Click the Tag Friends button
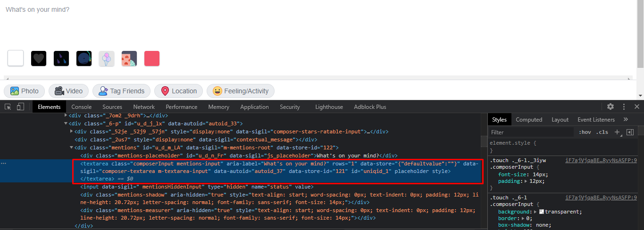The width and height of the screenshot is (644, 230). click(x=121, y=91)
